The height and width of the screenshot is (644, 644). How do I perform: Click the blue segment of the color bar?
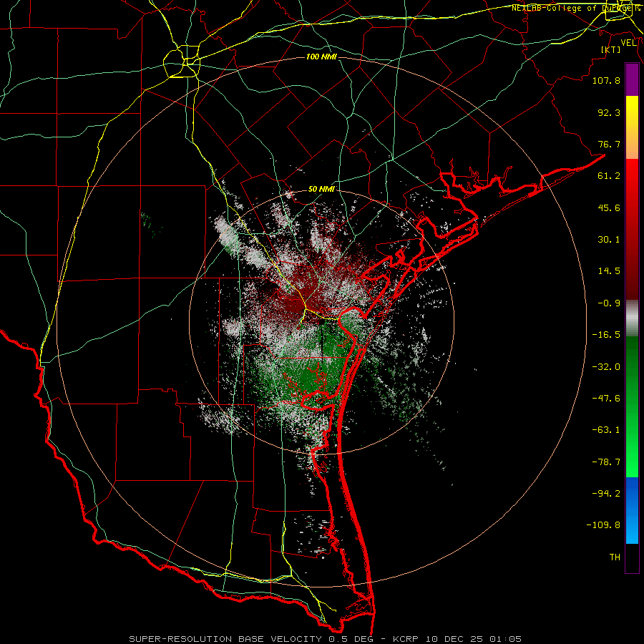(632, 510)
